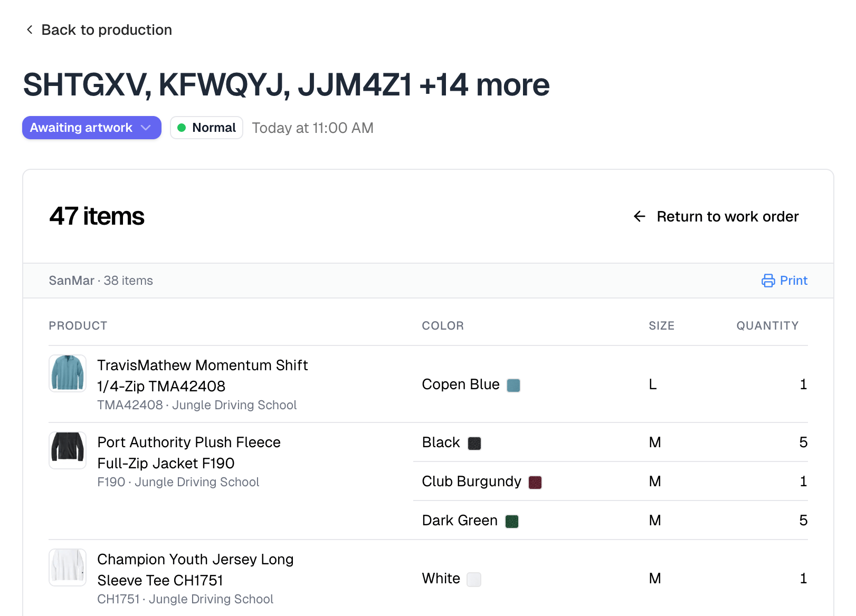Viewport: 856px width, 616px height.
Task: Click the PRODUCT column header
Action: [78, 326]
